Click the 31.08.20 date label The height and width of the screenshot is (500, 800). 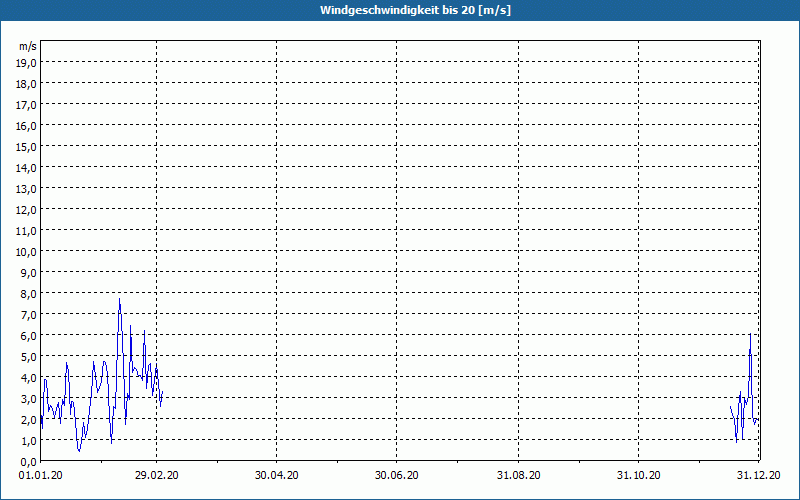(519, 476)
